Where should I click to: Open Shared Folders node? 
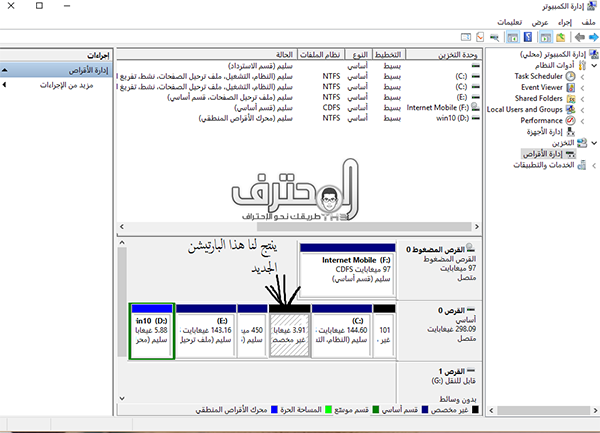click(540, 98)
